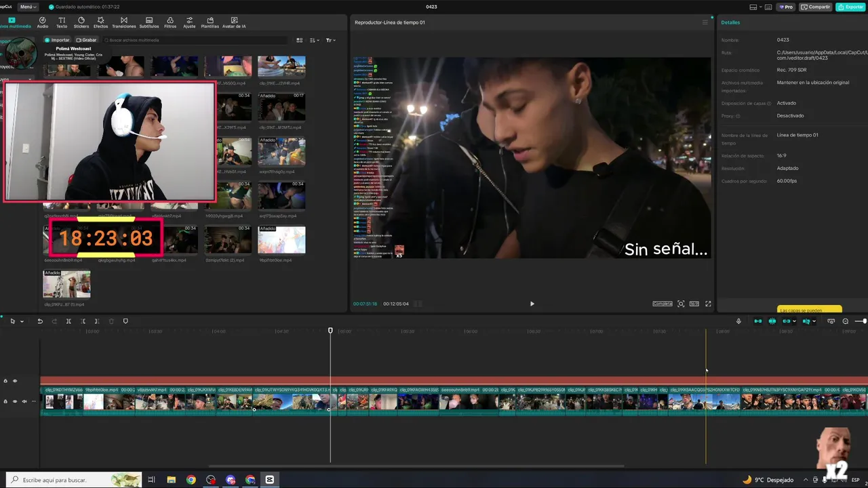Viewport: 868px width, 488px height.
Task: Open the layout selector dropdown in title bar
Action: (757, 7)
